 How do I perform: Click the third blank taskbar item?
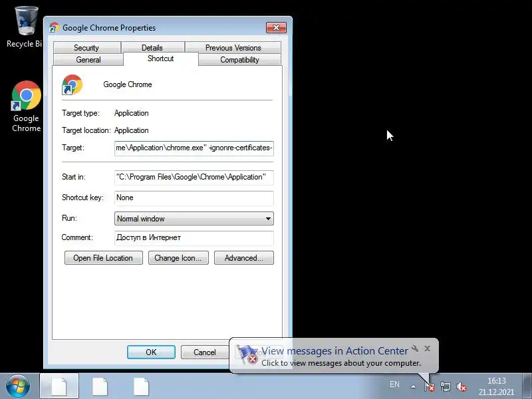click(x=141, y=386)
